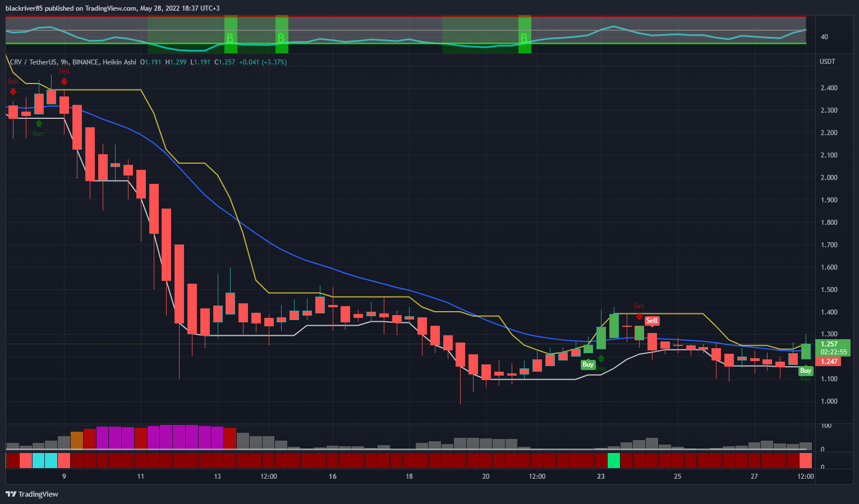The height and width of the screenshot is (504, 859).
Task: Click the TradingView logo at bottom left
Action: pos(32,494)
